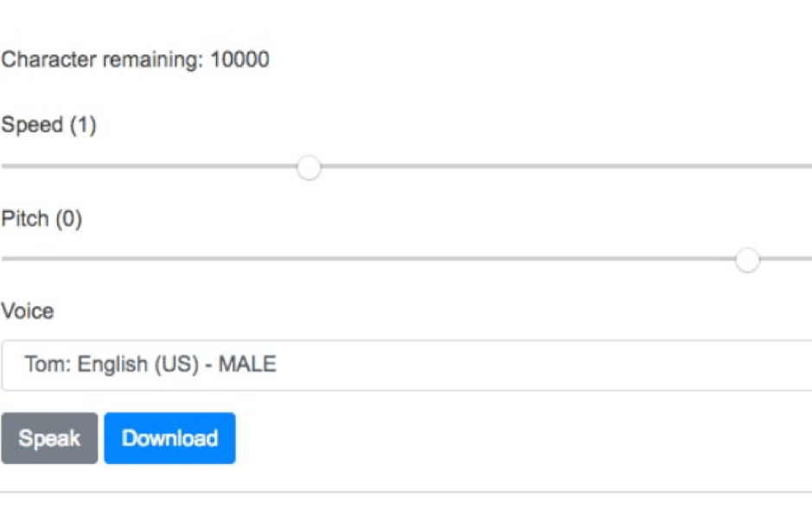Click the pitch value (0) indicator
This screenshot has width=812, height=508.
(x=69, y=219)
